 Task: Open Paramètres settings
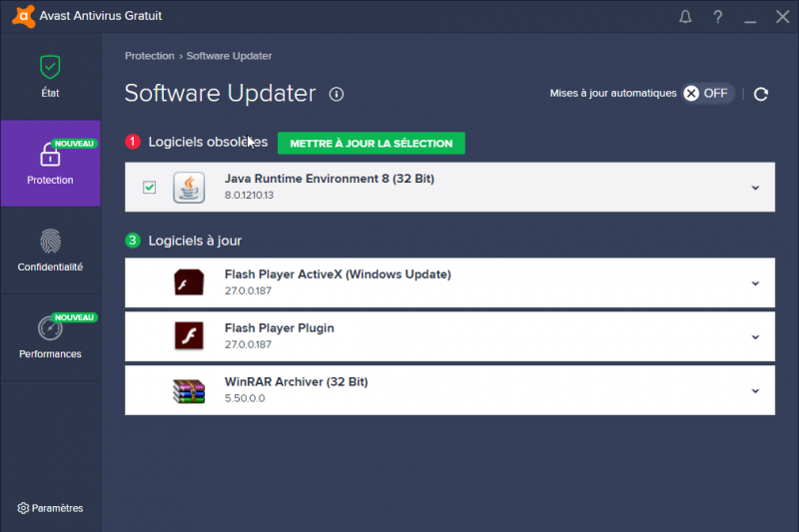coord(50,508)
